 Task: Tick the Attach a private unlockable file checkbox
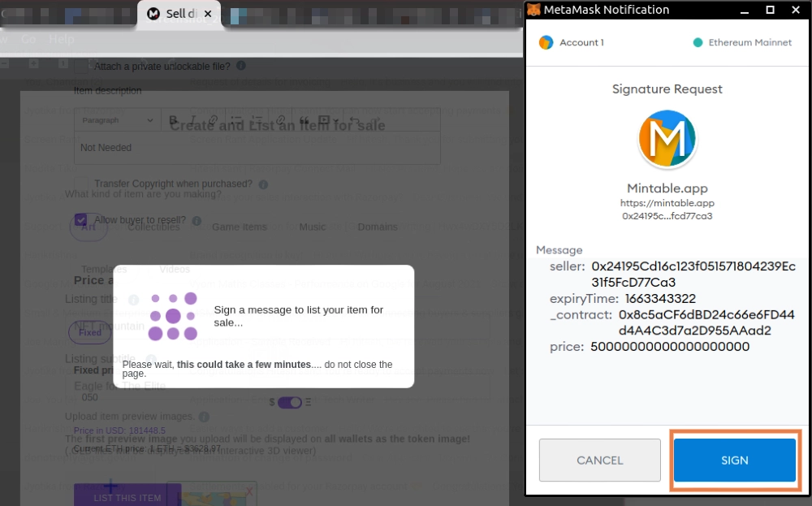80,67
